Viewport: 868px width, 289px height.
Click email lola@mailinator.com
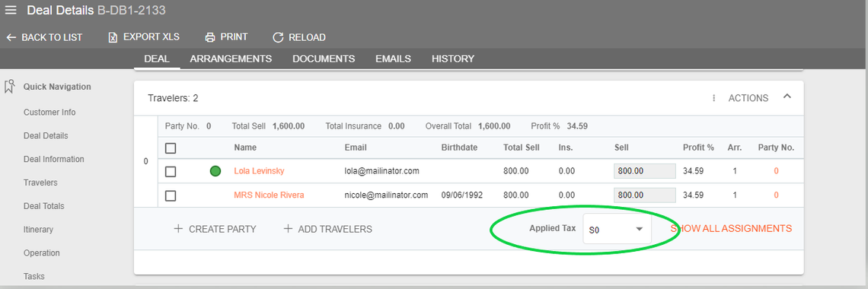(382, 171)
